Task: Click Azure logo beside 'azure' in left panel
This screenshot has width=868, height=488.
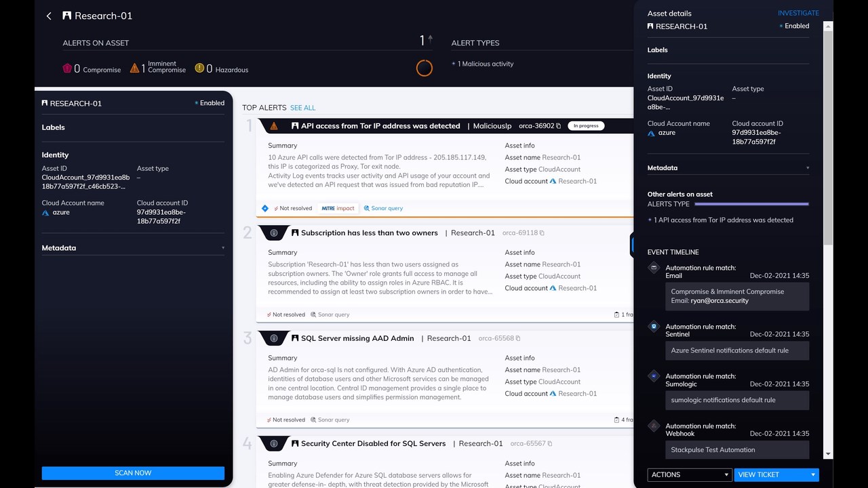Action: [45, 213]
